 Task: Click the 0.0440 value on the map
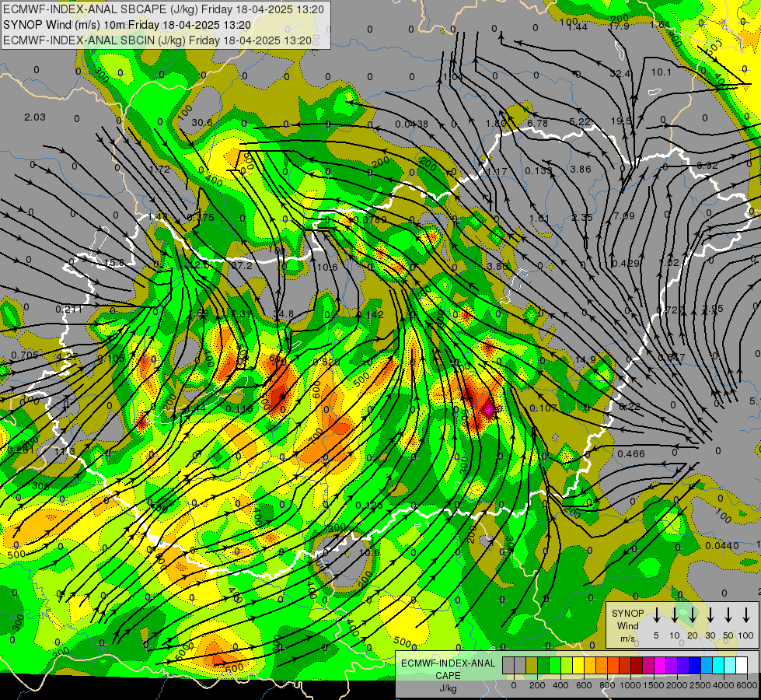(722, 545)
